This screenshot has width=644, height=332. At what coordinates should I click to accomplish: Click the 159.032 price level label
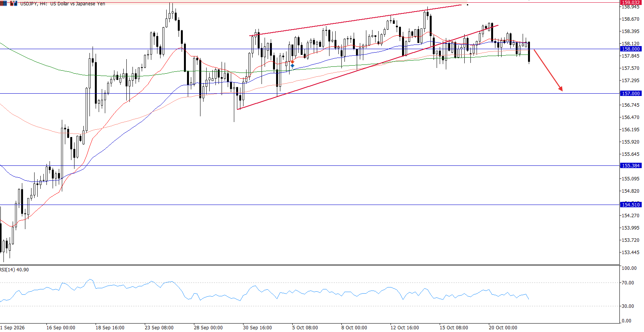tap(631, 2)
